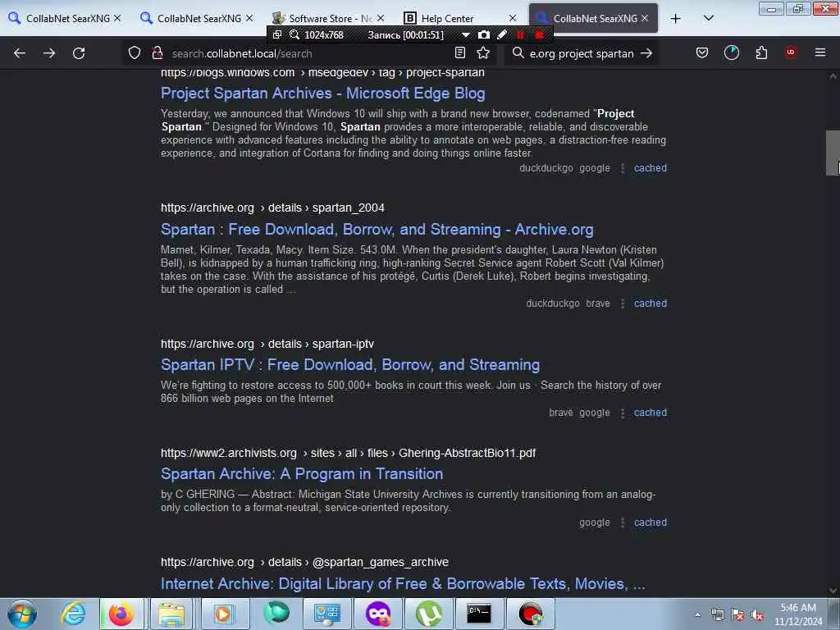Close the Help Center tab

tap(512, 18)
